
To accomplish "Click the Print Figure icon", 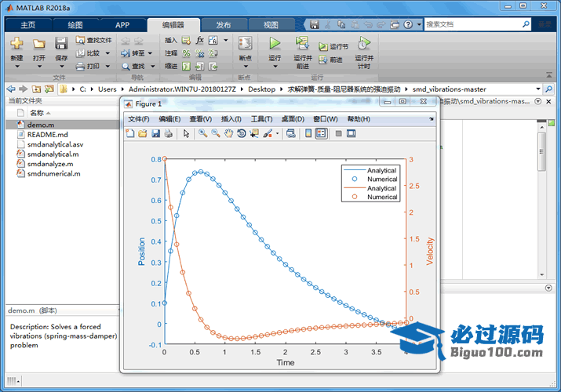I will [168, 133].
